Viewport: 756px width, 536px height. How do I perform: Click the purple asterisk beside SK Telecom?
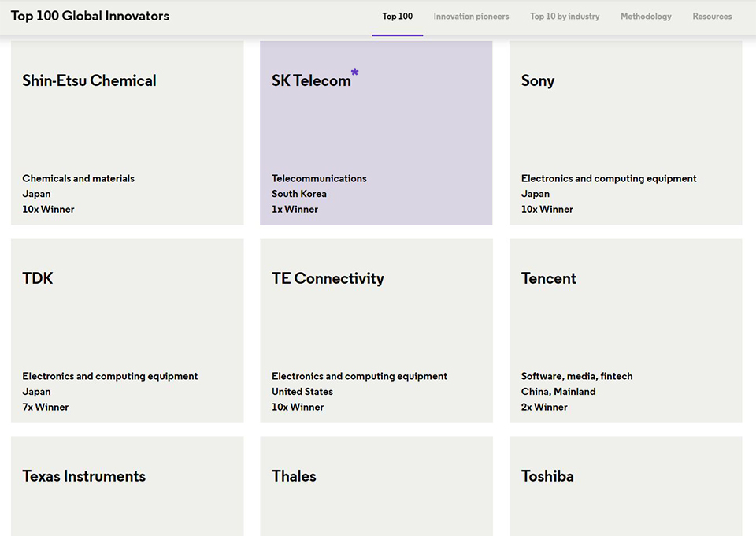click(354, 73)
